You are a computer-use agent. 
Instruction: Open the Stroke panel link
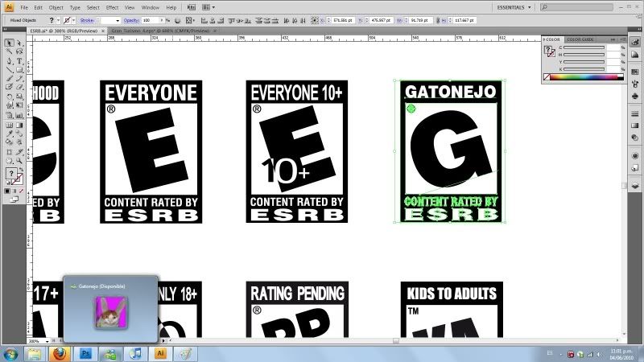(87, 20)
